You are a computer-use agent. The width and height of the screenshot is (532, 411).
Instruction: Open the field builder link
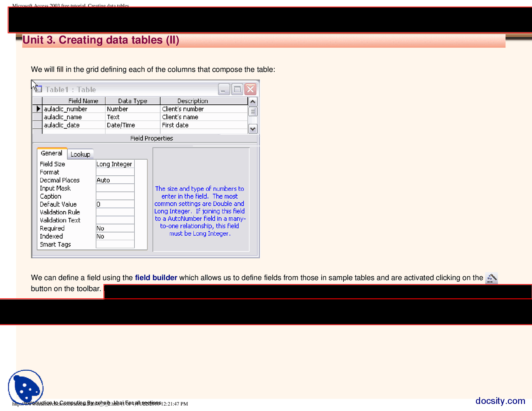click(156, 278)
